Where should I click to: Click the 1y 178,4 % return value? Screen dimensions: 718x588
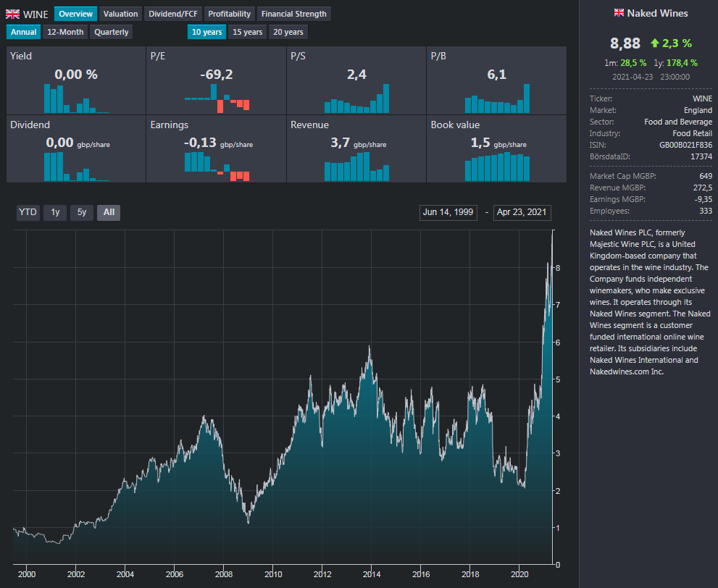click(x=682, y=63)
